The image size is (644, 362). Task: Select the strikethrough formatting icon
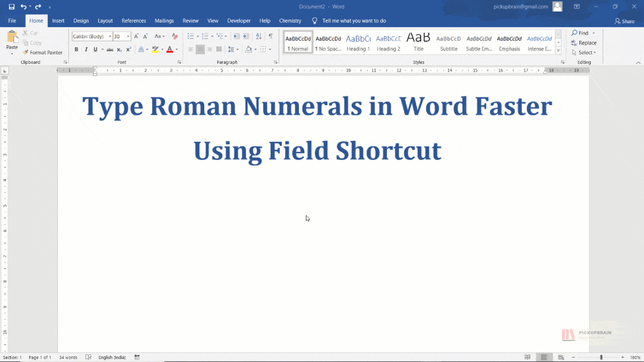click(110, 49)
